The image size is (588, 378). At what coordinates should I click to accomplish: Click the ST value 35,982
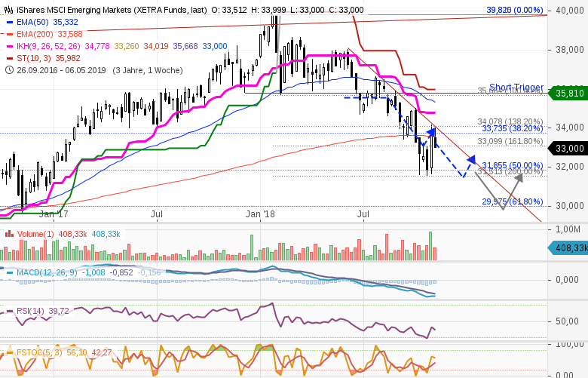pyautogui.click(x=68, y=58)
